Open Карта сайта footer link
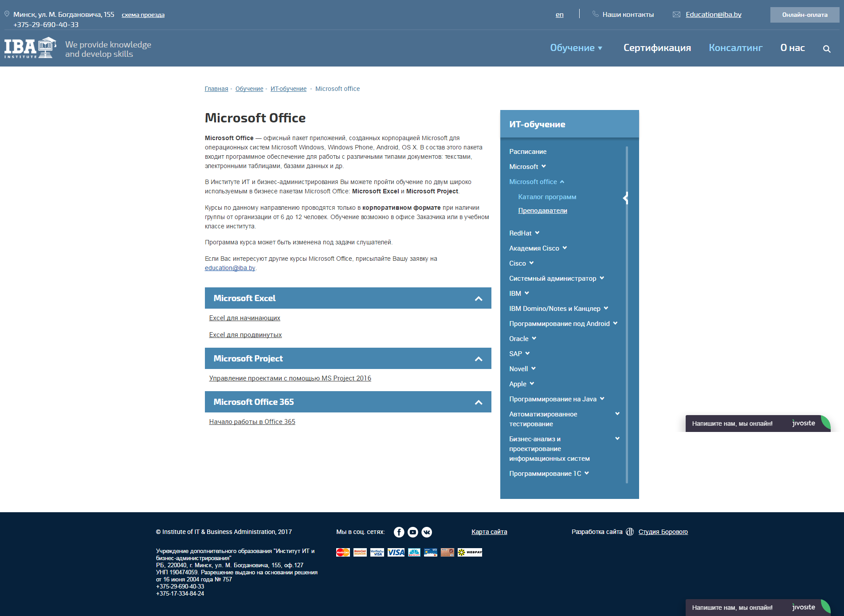 point(489,532)
